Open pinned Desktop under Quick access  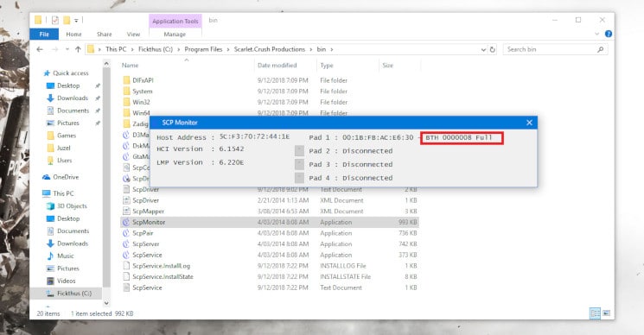[68, 85]
